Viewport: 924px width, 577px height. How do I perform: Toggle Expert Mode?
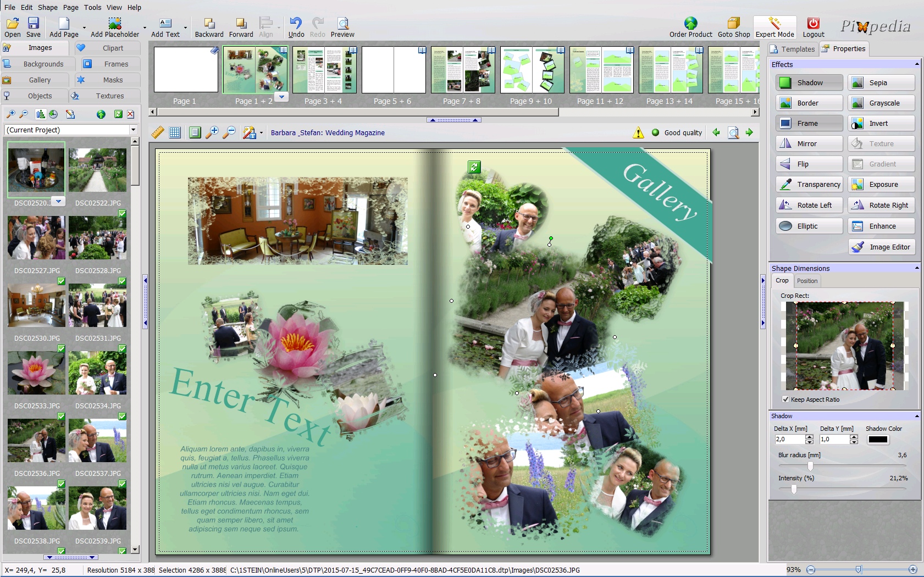(x=774, y=27)
